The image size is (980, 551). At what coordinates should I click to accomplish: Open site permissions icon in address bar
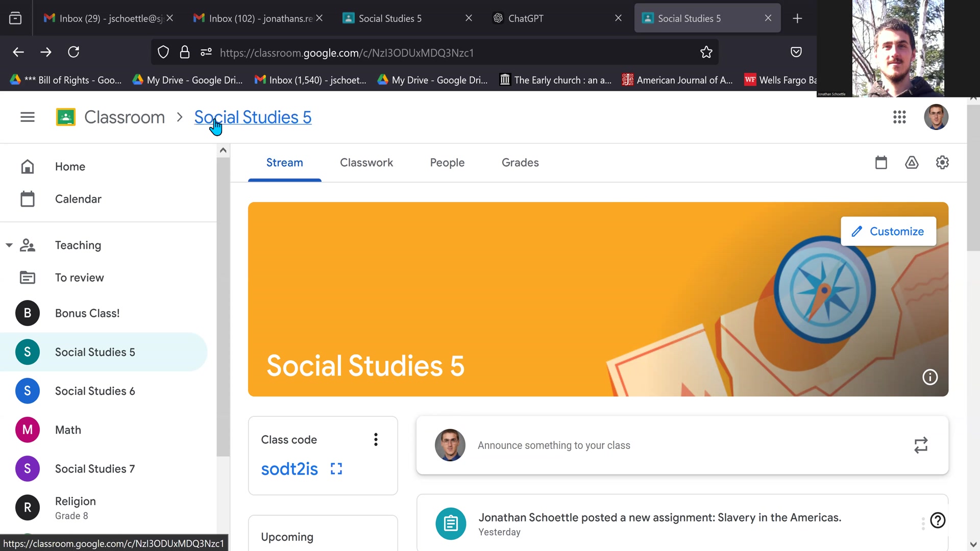[206, 52]
